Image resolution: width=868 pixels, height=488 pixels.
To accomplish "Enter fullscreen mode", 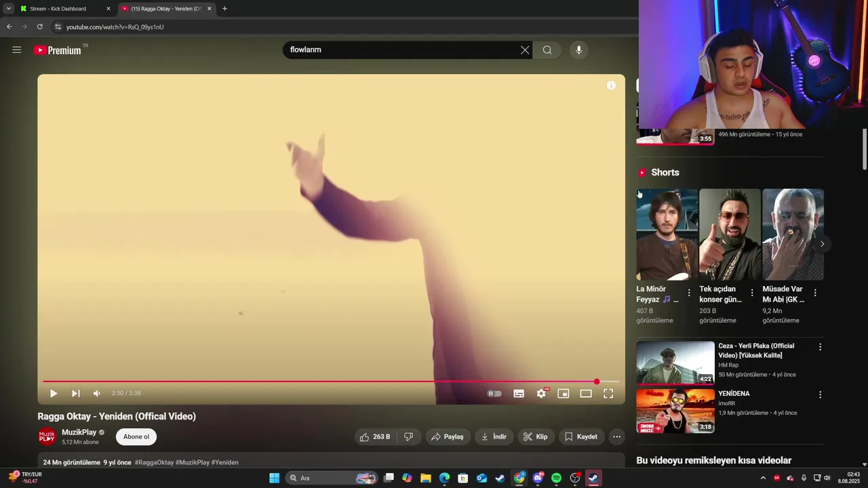I will (x=608, y=393).
